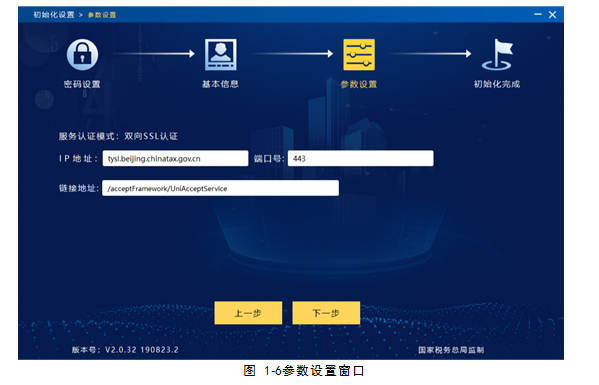
Task: Click the 链接地址 input field
Action: pyautogui.click(x=220, y=188)
